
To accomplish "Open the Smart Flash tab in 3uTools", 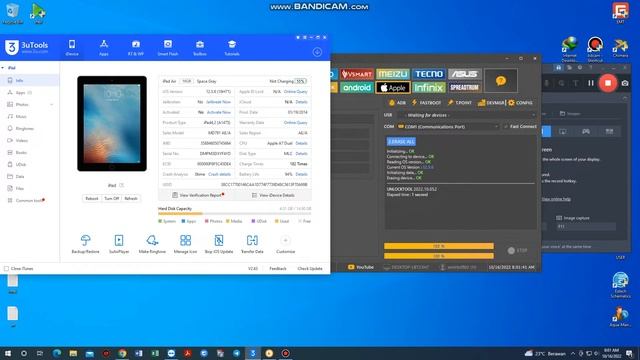I will (x=168, y=48).
